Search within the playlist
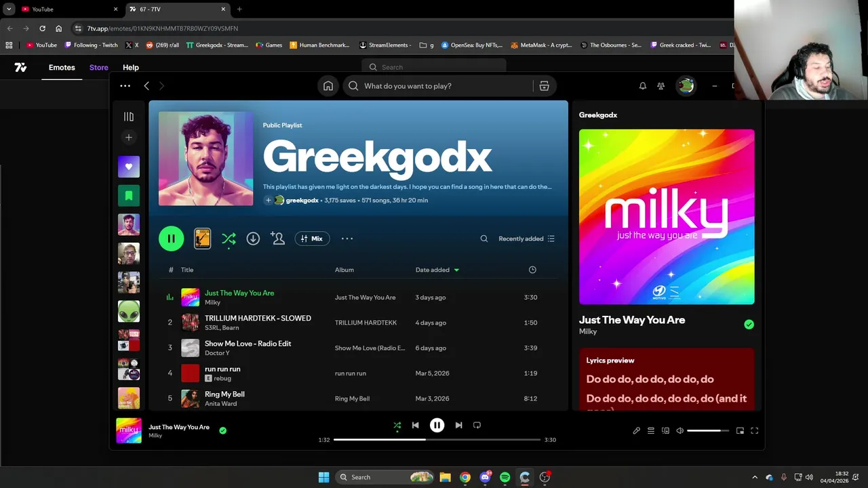Image resolution: width=868 pixels, height=488 pixels. click(484, 239)
